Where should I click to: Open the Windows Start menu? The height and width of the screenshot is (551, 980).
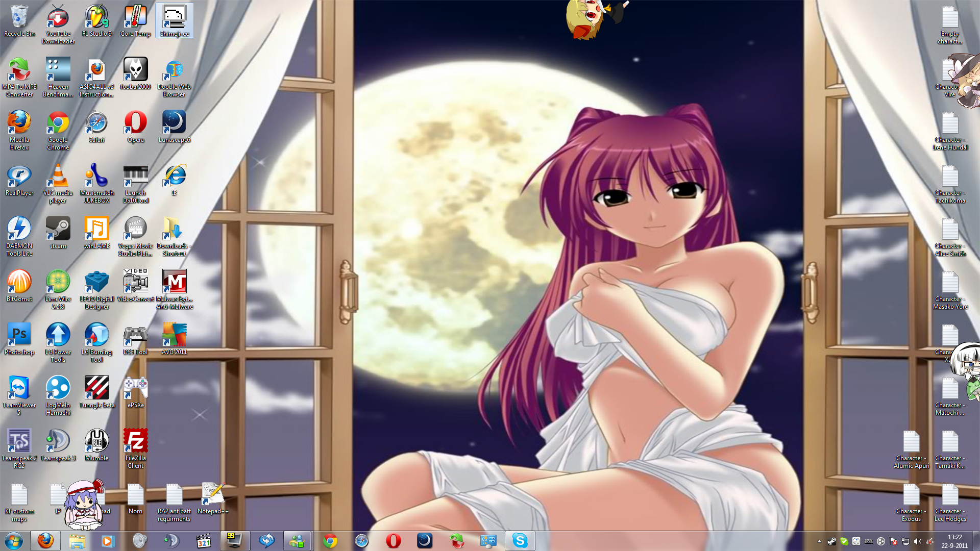[x=14, y=540]
